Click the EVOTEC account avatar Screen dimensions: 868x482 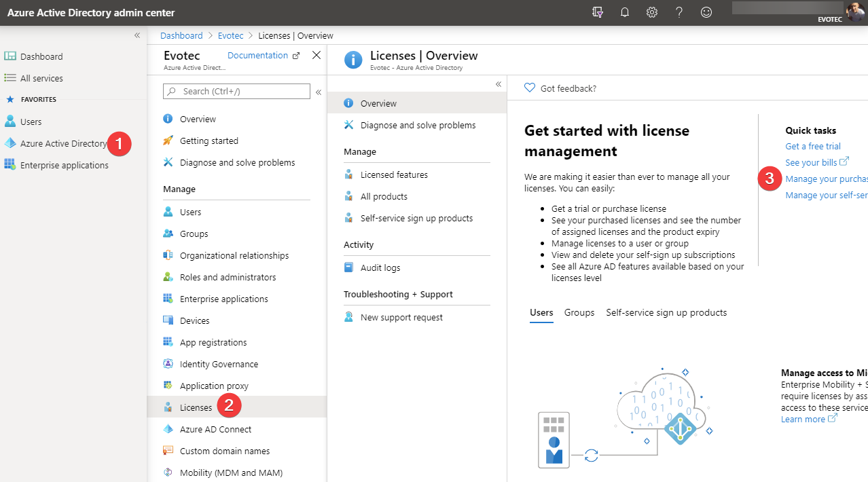coord(855,12)
